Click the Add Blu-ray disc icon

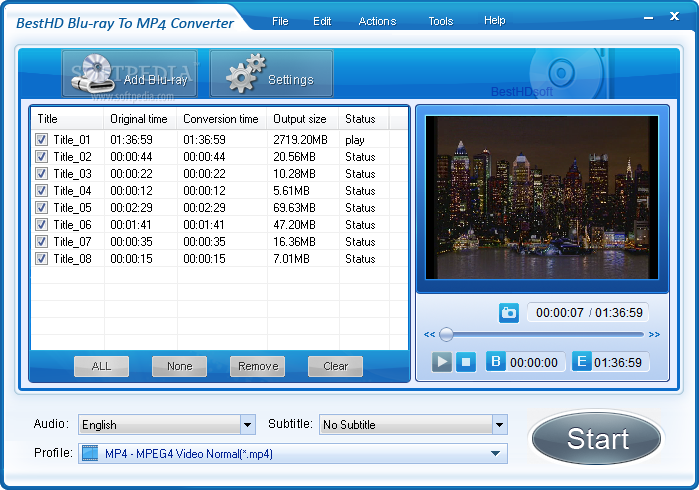tap(92, 74)
